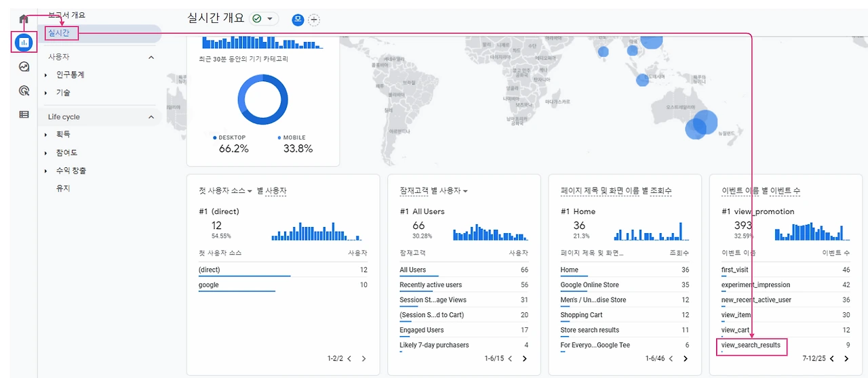Select the (direct) source row

coord(283,270)
